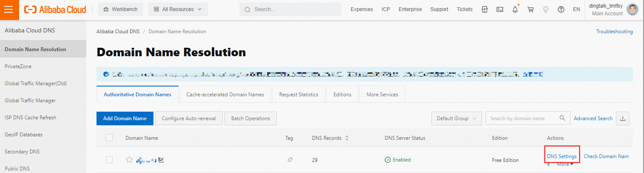
Task: Click the API tools icon in header
Action: (x=485, y=9)
